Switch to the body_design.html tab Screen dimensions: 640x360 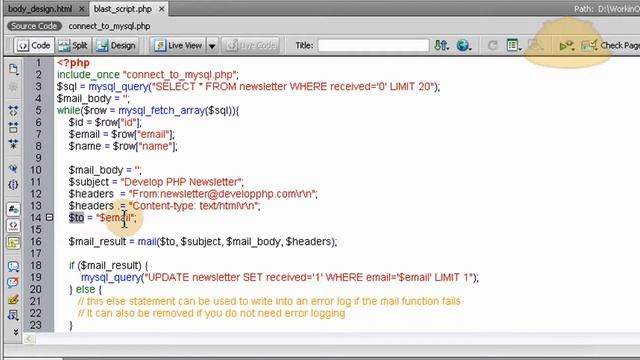[x=40, y=9]
